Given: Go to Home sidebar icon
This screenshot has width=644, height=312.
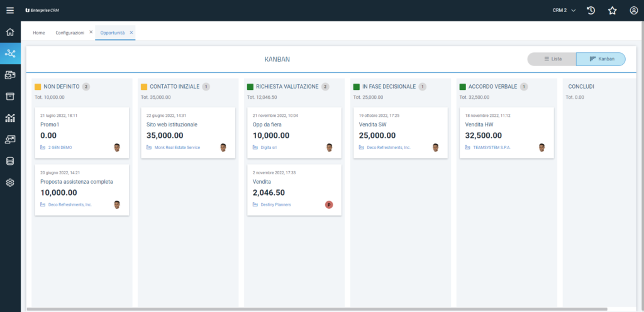Looking at the screenshot, I should pos(10,32).
